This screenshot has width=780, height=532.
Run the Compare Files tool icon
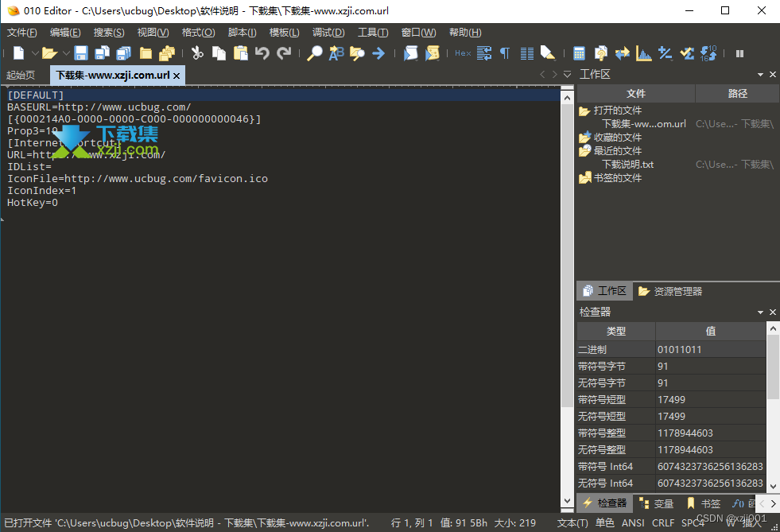[x=622, y=53]
